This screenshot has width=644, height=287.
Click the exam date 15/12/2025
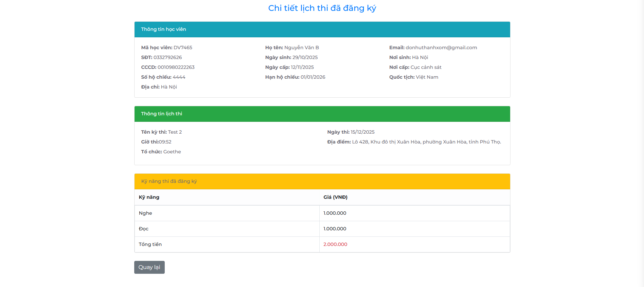(362, 132)
